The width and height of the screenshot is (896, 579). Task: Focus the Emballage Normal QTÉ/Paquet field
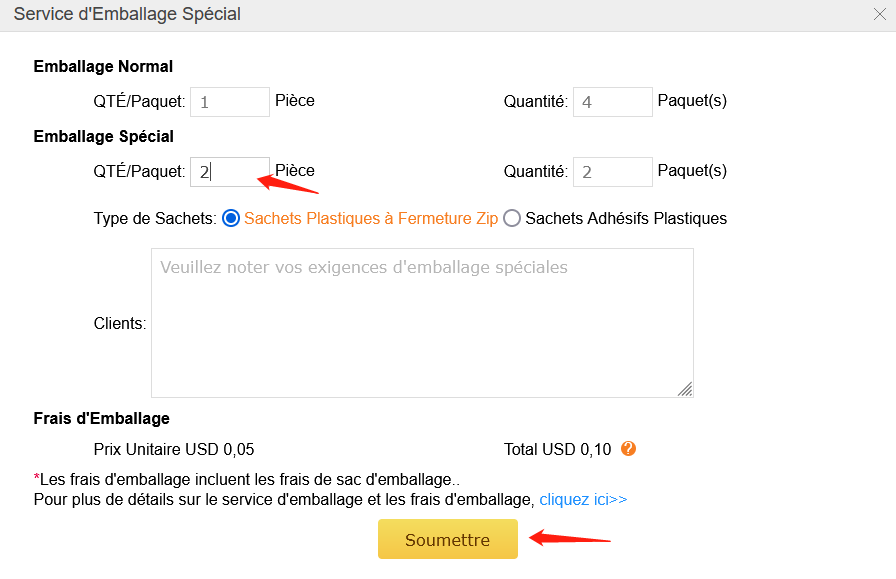(x=230, y=102)
